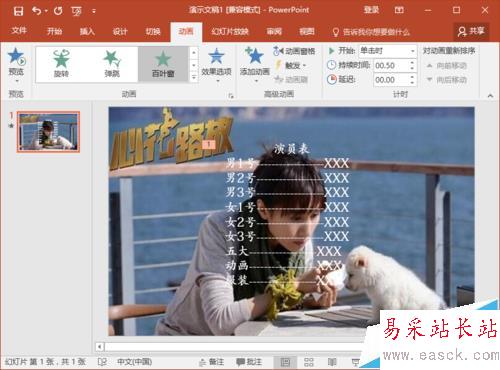500x370 pixels.
Task: Click the 预览 animation preview star icon
Action: click(16, 57)
